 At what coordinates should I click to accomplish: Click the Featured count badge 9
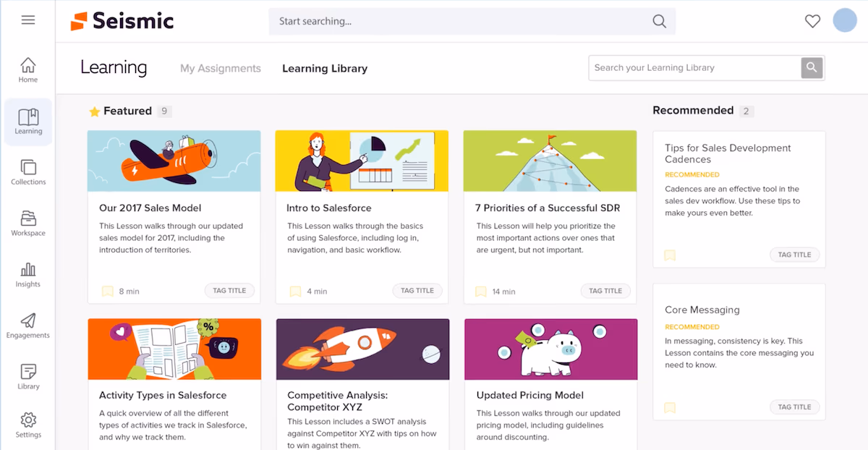tap(165, 111)
